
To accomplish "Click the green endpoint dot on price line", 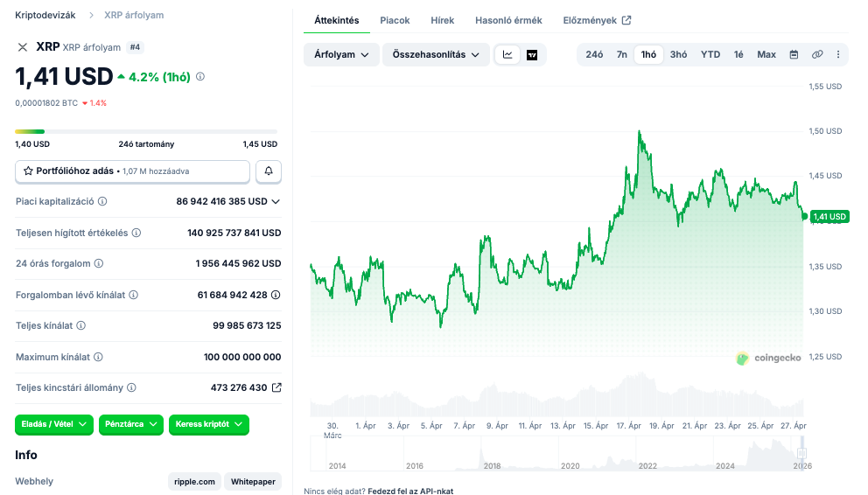I will [804, 217].
